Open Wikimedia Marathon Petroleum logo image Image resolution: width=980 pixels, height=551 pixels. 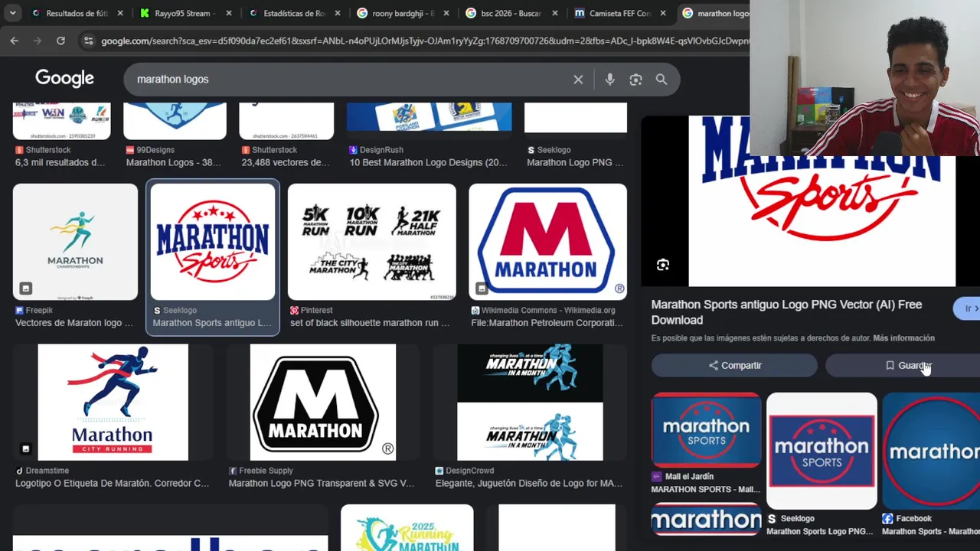[547, 242]
